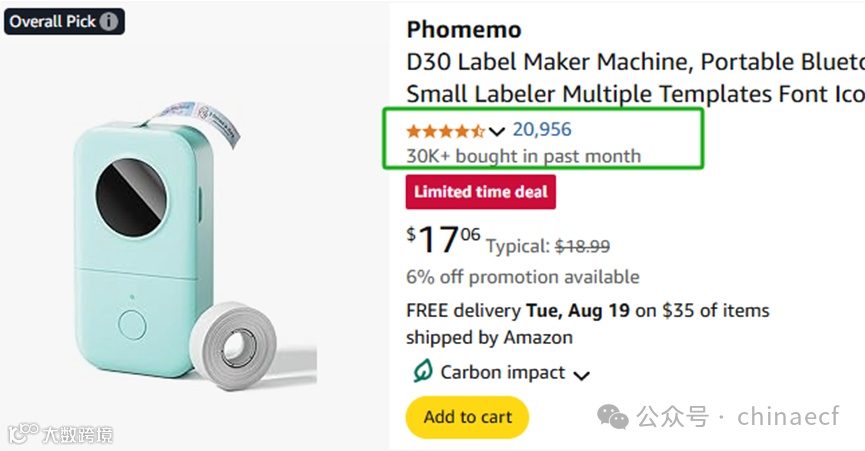Image resolution: width=865 pixels, height=451 pixels.
Task: Click the 6% off promotion text
Action: [x=522, y=277]
